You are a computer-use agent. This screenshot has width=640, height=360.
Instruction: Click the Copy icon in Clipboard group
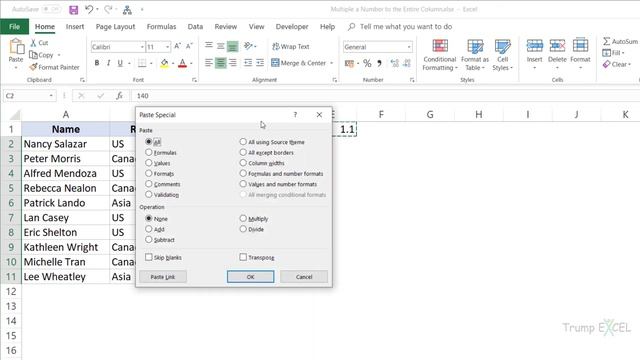coord(33,55)
